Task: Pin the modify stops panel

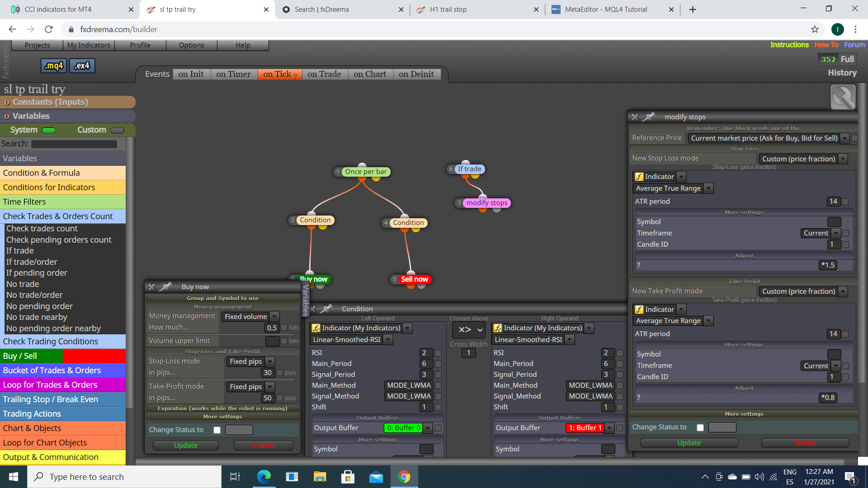Action: coord(649,117)
